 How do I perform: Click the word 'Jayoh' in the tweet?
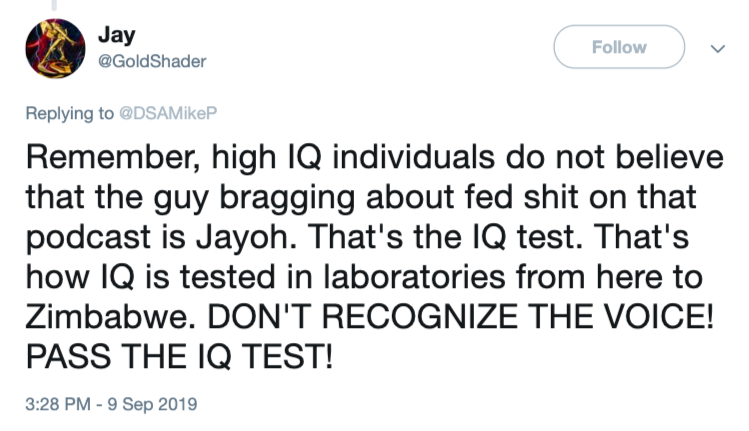(292, 241)
